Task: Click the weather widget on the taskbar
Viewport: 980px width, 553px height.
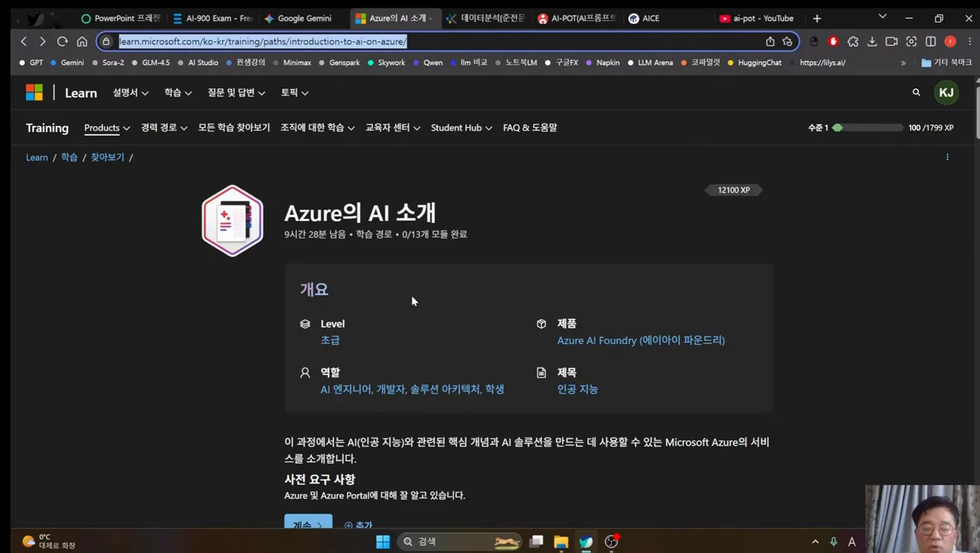Action: pyautogui.click(x=49, y=541)
